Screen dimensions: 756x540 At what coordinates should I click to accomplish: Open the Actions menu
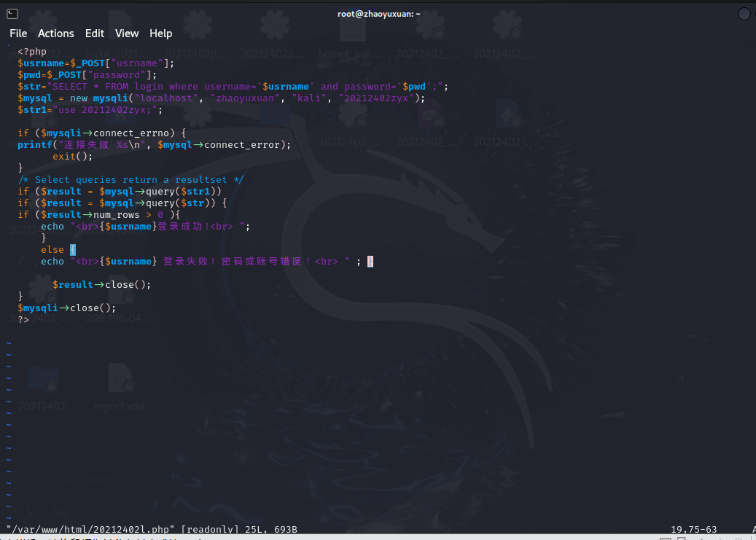[x=56, y=34]
